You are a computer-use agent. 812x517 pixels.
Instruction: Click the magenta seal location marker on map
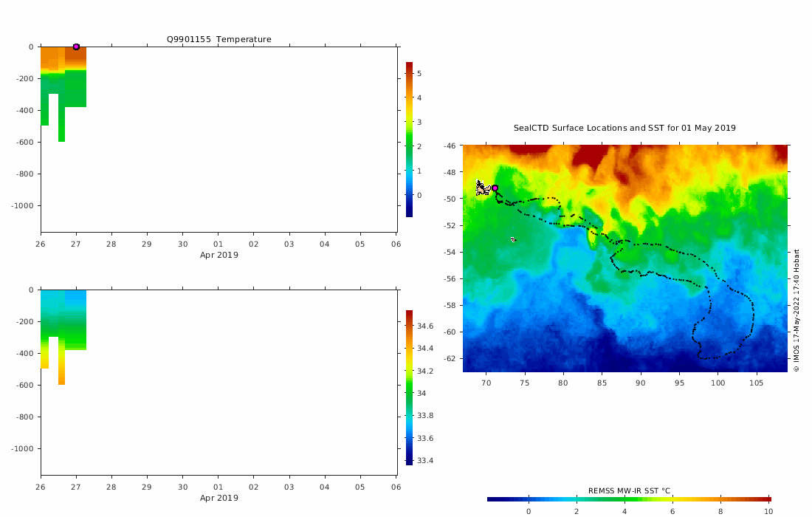[495, 188]
